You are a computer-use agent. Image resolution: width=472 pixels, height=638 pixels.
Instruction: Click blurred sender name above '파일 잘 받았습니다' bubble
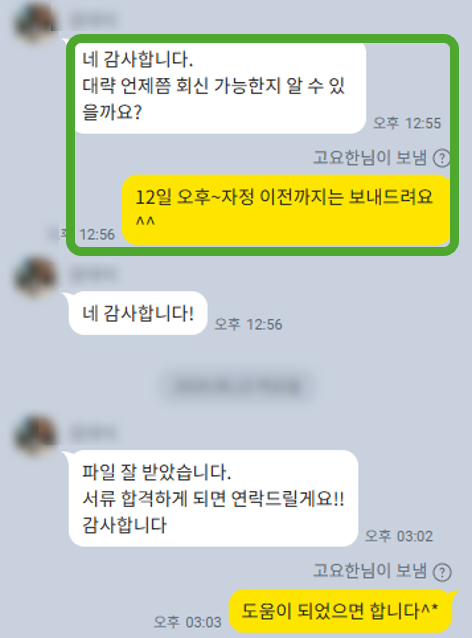(x=94, y=433)
